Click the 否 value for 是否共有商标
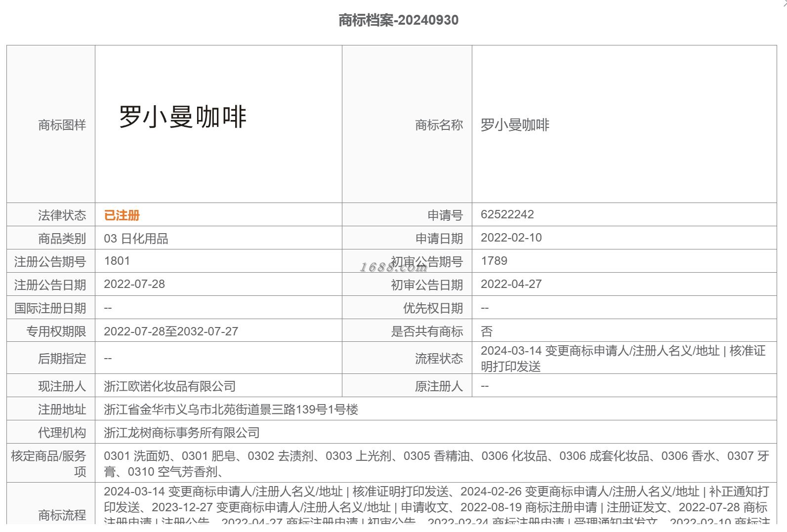This screenshot has width=787, height=532. coord(487,331)
